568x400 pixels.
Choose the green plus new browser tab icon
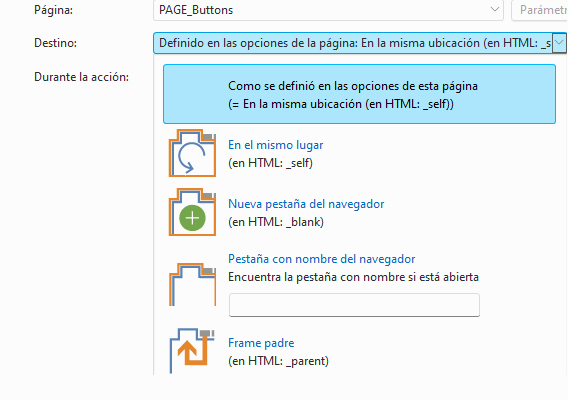point(192,212)
